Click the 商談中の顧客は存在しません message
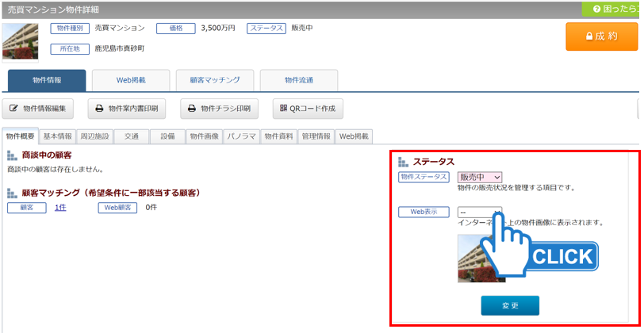Viewport: 644px width, 333px height. tap(56, 169)
